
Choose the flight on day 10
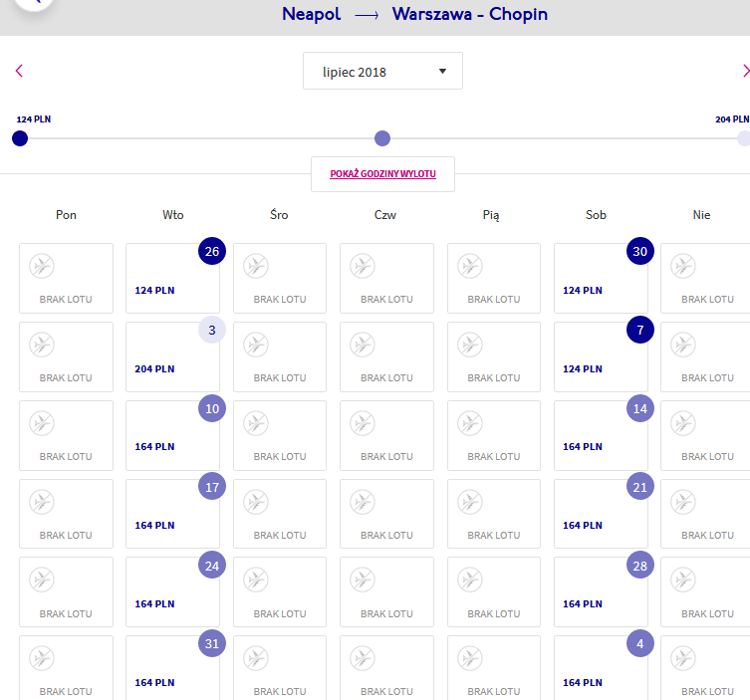[x=172, y=435]
